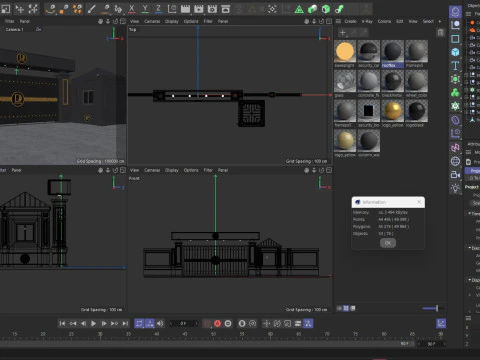Click the blue Cube primitive icon

coord(455,52)
